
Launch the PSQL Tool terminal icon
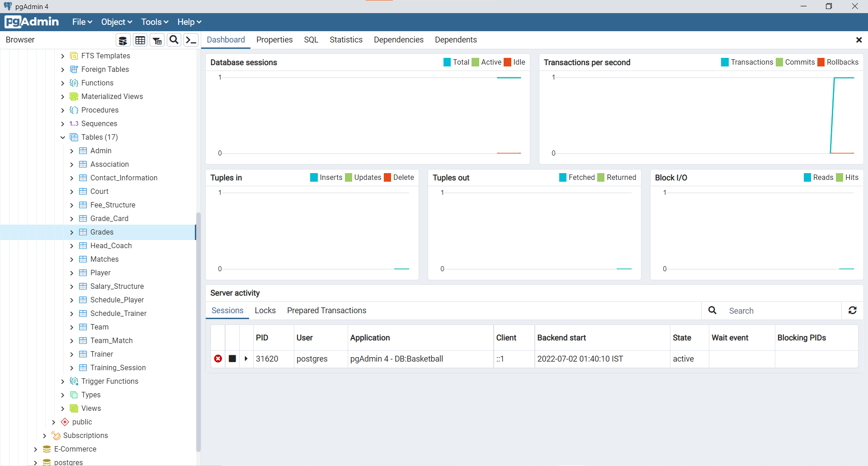pos(191,40)
